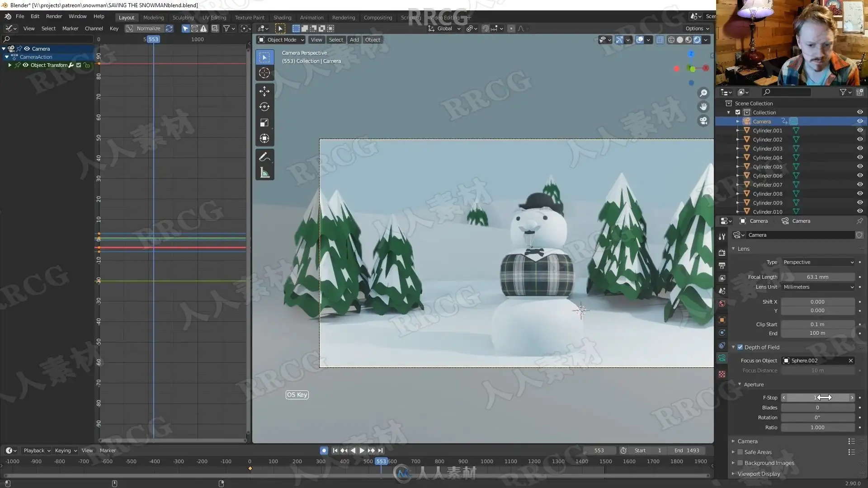
Task: Select the Move tool in viewport toolbar
Action: [264, 91]
